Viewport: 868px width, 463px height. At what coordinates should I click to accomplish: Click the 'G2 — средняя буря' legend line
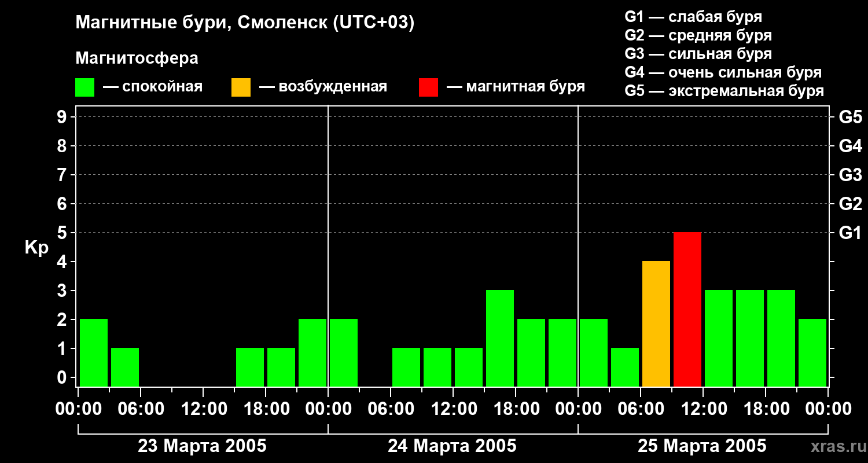(698, 35)
